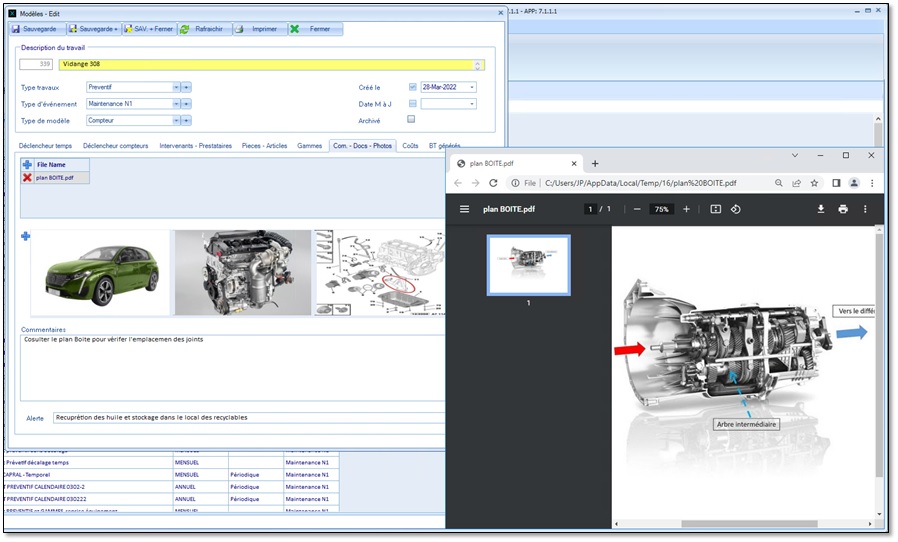
Task: Select the exploded parts diagram thumbnail
Action: point(380,273)
